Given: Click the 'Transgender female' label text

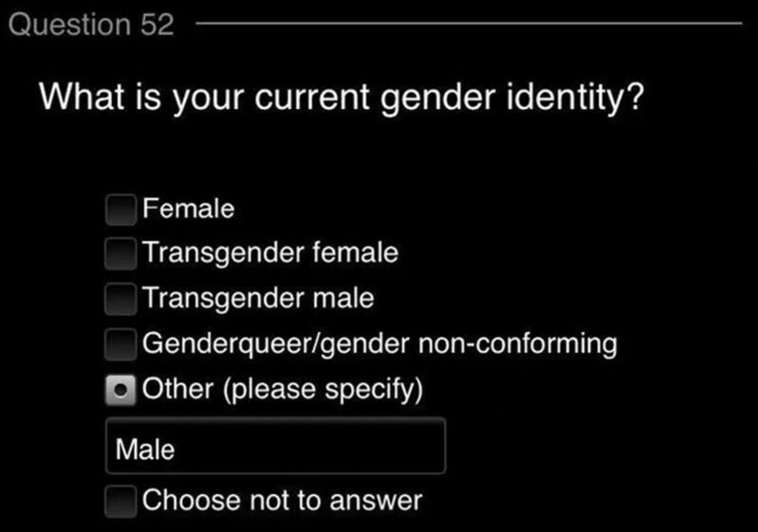Looking at the screenshot, I should tap(270, 253).
